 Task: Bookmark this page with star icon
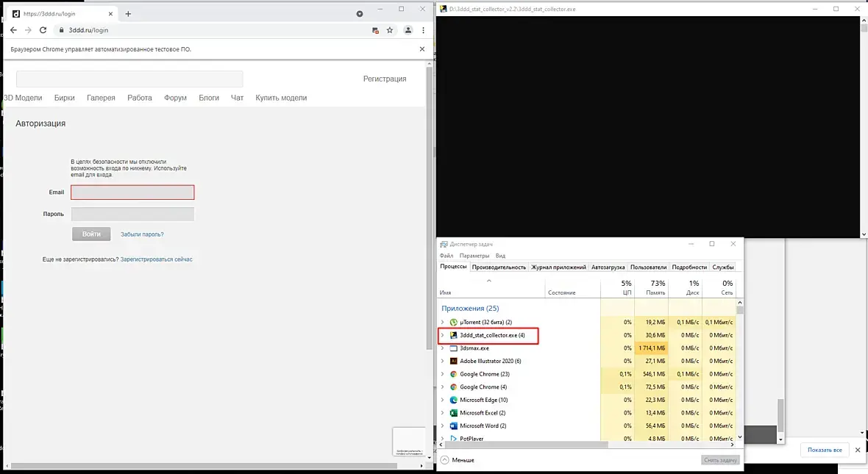click(390, 30)
